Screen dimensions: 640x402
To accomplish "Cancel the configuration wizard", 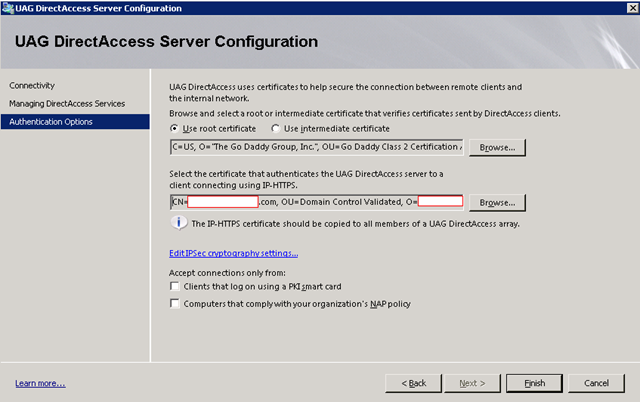I will tap(596, 383).
